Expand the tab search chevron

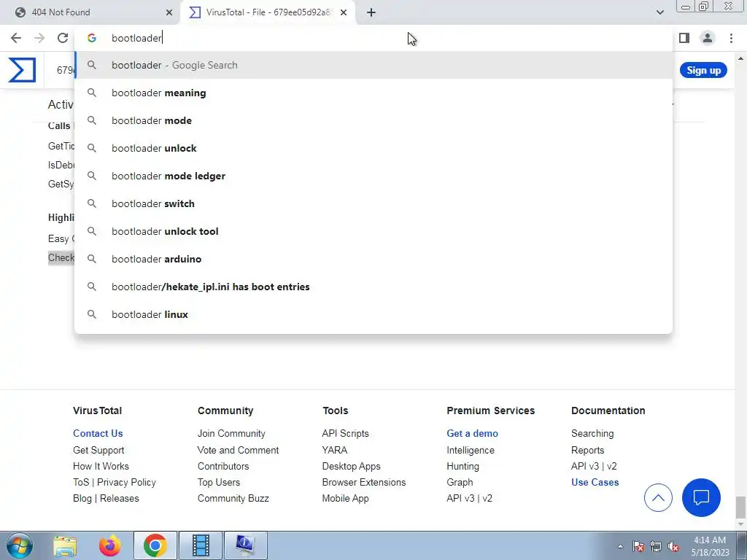click(x=659, y=12)
